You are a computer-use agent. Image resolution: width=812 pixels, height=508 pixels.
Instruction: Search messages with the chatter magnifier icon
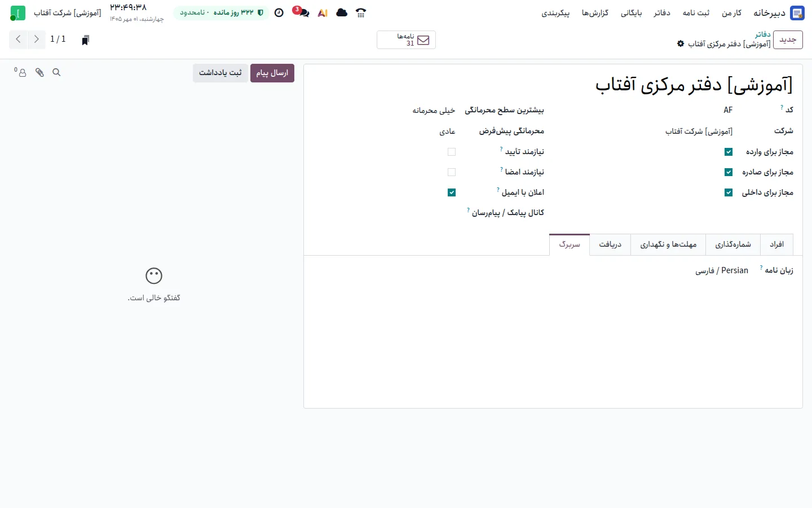(x=56, y=72)
